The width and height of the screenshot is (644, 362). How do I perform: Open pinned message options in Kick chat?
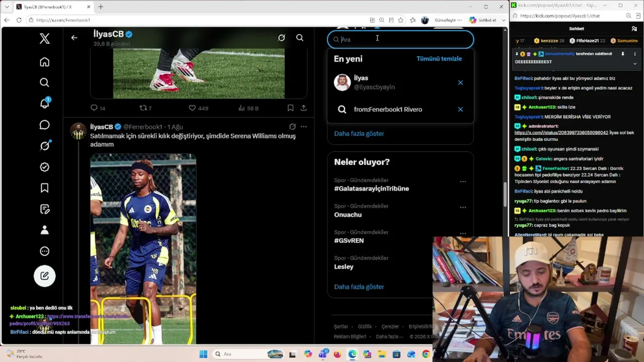(634, 54)
